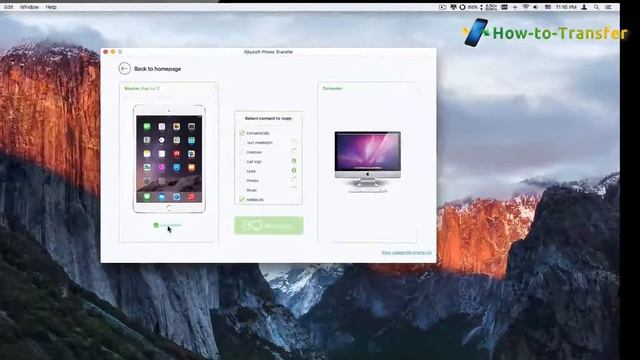This screenshot has height=360, width=640.
Task: Click the status icon beside Photos
Action: pyautogui.click(x=294, y=180)
